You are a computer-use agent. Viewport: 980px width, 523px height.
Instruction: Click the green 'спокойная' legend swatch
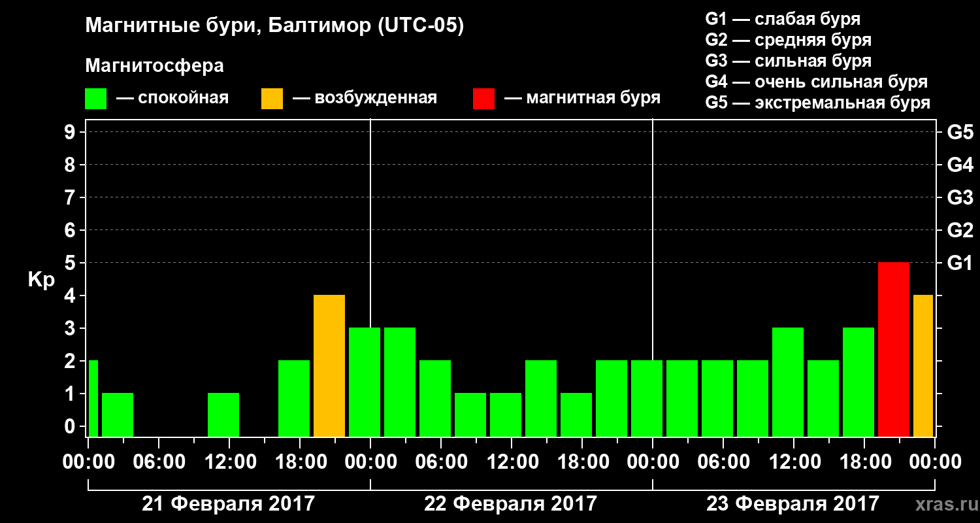click(95, 99)
